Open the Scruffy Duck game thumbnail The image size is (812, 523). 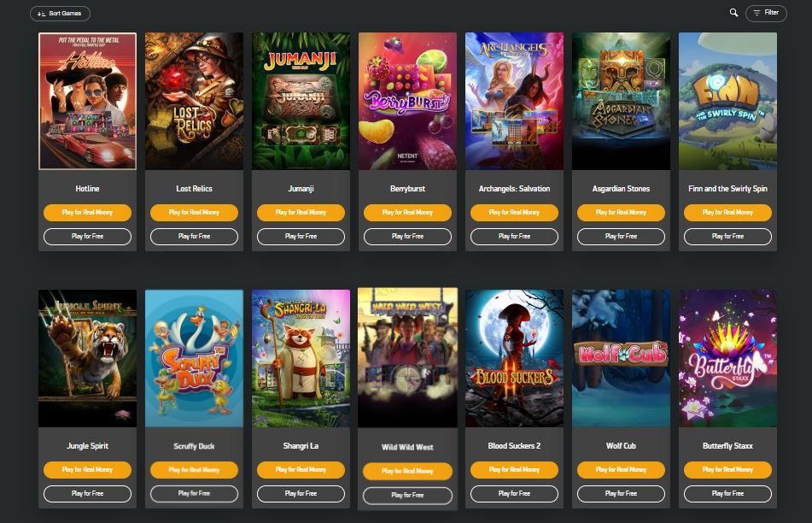coord(194,358)
